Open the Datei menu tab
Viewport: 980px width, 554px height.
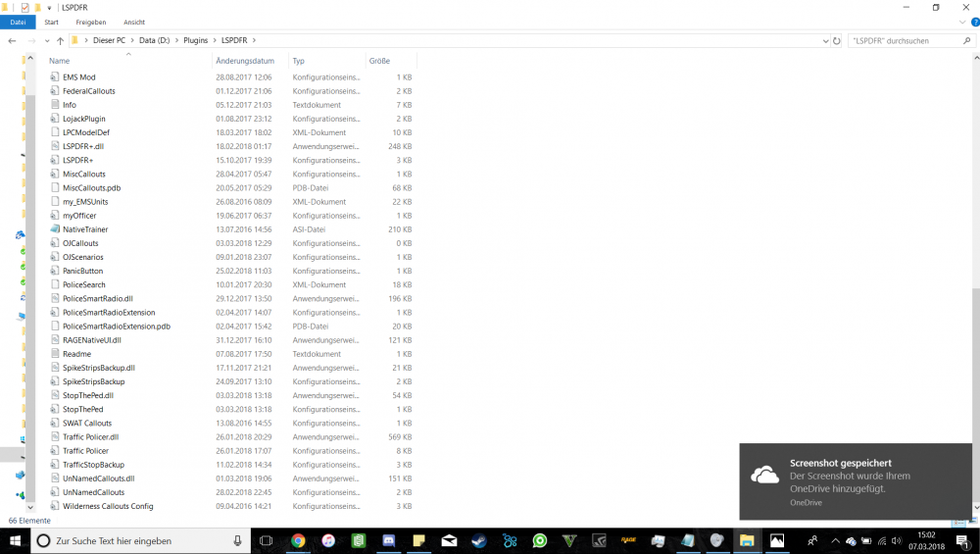point(18,22)
